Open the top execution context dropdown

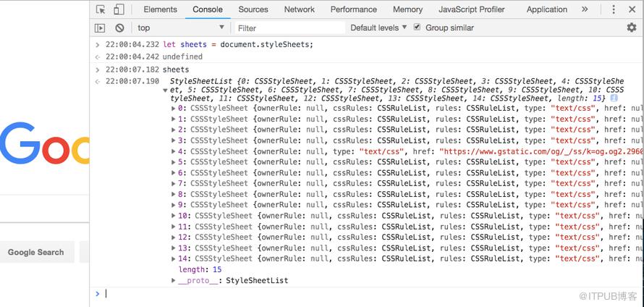[x=181, y=28]
